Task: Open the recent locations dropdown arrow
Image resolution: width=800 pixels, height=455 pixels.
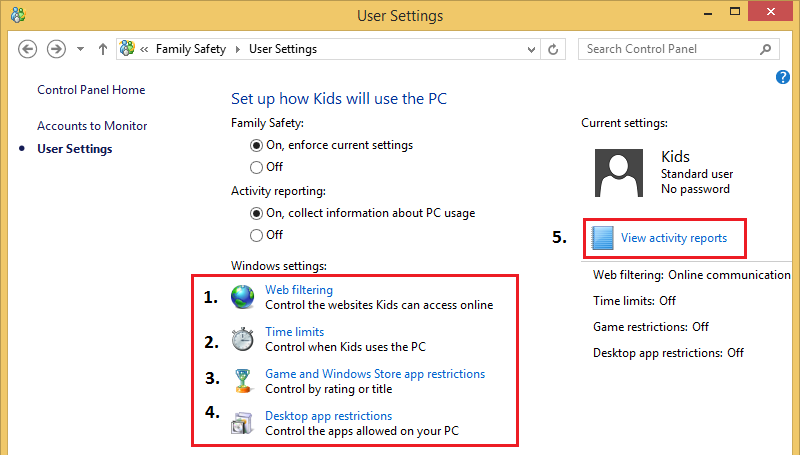Action: pyautogui.click(x=80, y=49)
